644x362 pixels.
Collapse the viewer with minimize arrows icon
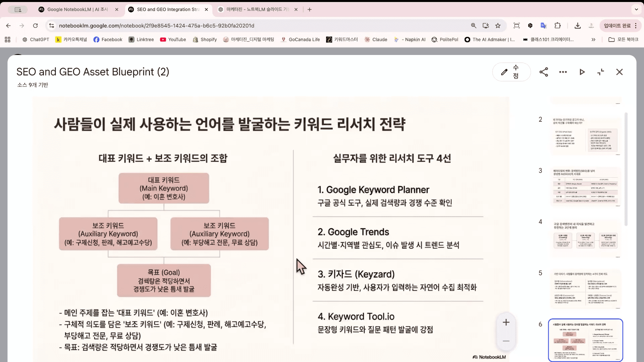coord(601,72)
